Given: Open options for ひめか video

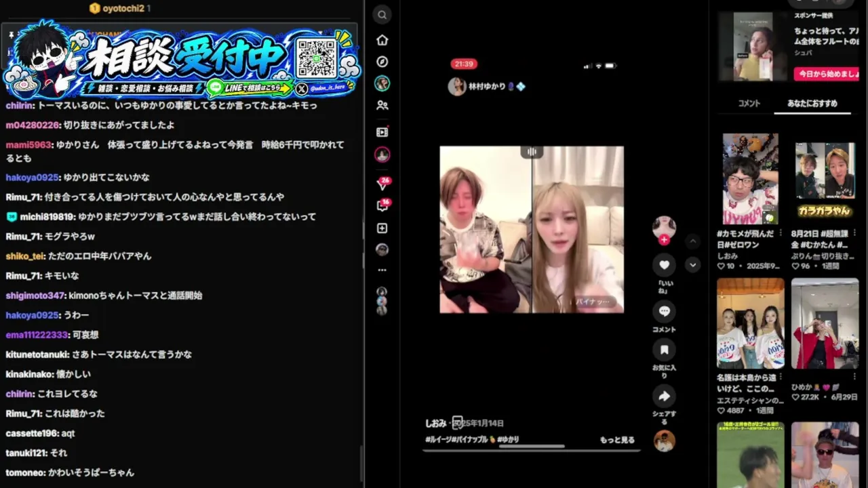Looking at the screenshot, I should coord(853,376).
